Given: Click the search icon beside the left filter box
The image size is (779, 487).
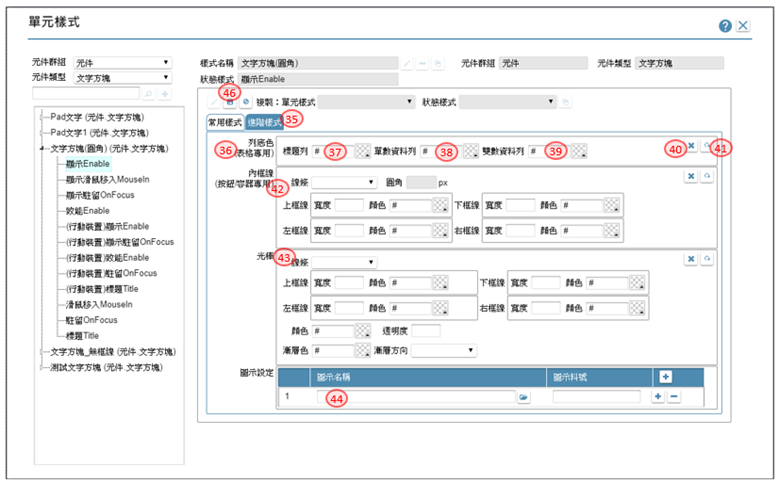Looking at the screenshot, I should (x=148, y=94).
